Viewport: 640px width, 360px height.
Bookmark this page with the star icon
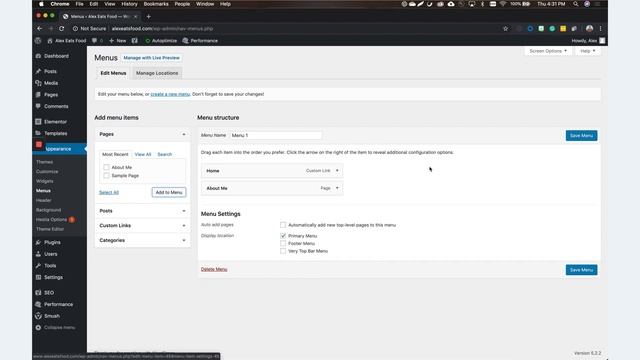tap(506, 29)
